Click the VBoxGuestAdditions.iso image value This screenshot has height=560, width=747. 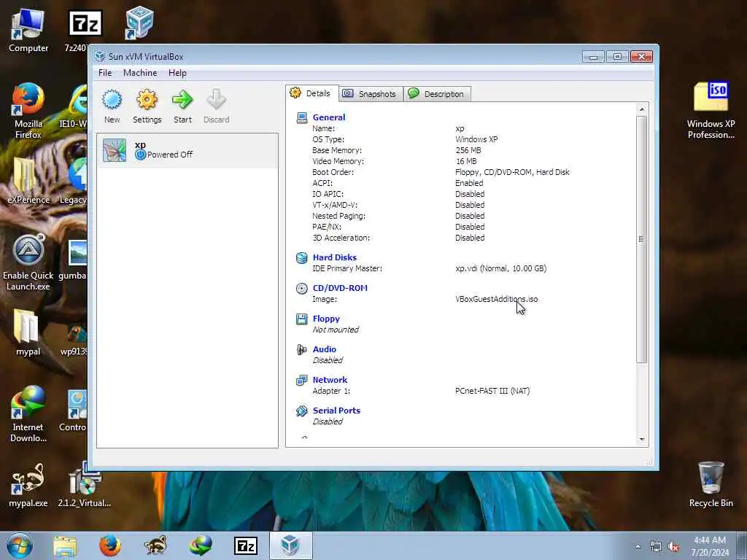click(496, 299)
